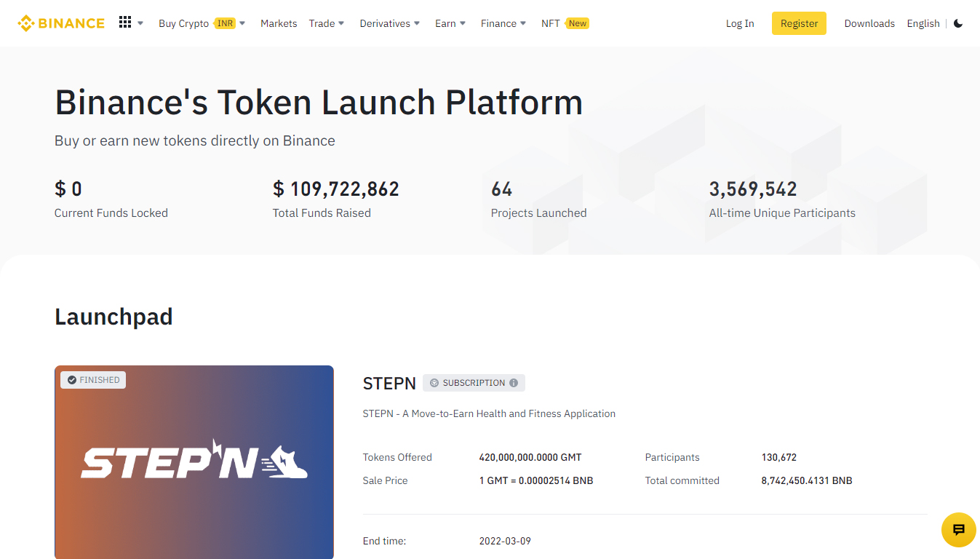This screenshot has height=559, width=980.
Task: Click the $ 109,722,862 funds raised figure
Action: (336, 189)
